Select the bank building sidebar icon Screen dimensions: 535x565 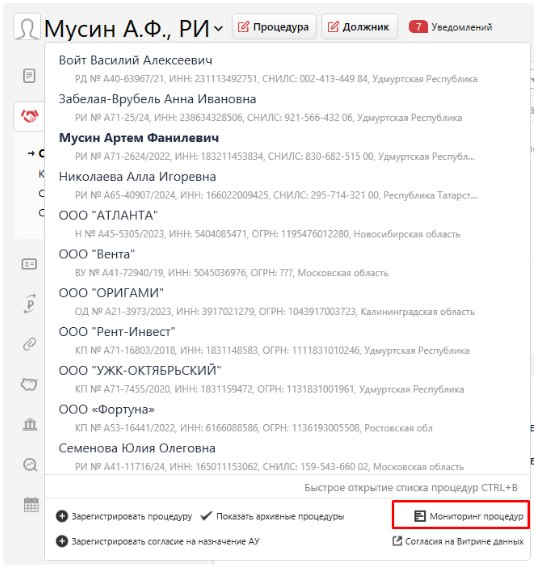coord(30,424)
